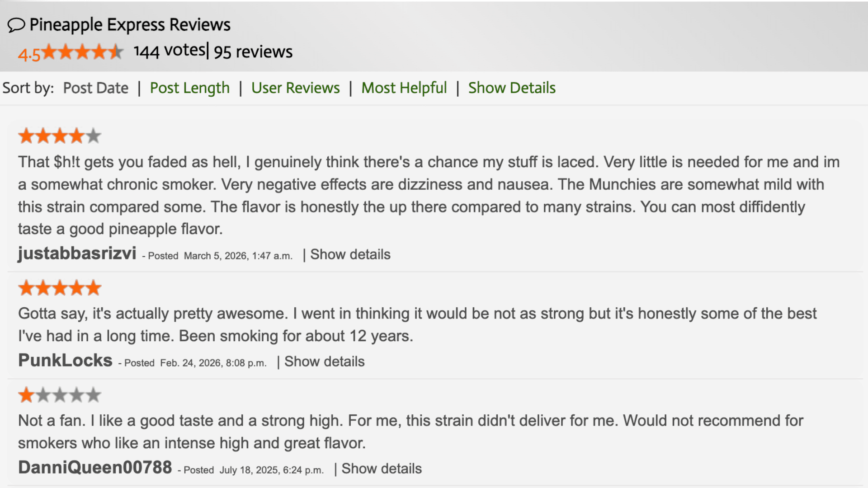Image resolution: width=868 pixels, height=488 pixels.
Task: Toggle Show Details in the sort bar
Action: (x=511, y=88)
